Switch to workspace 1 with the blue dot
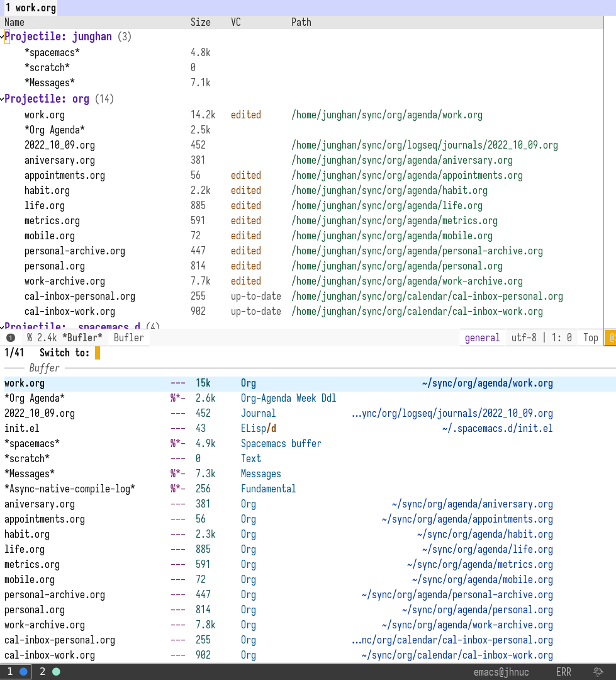Image resolution: width=616 pixels, height=680 pixels. point(16,672)
